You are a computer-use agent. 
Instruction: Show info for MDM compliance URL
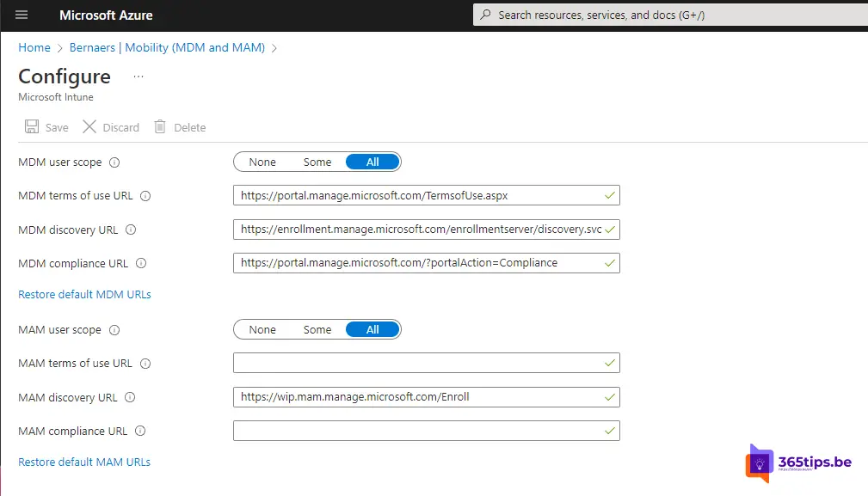coord(141,263)
